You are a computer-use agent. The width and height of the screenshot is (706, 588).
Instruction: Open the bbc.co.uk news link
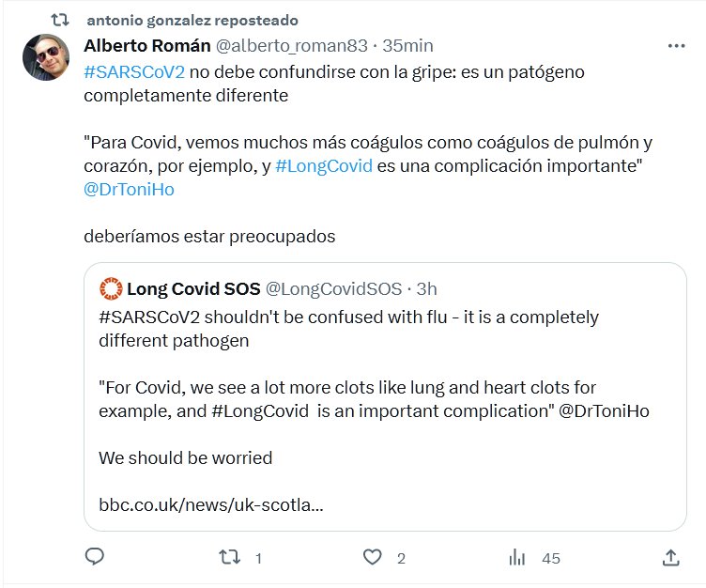point(211,505)
